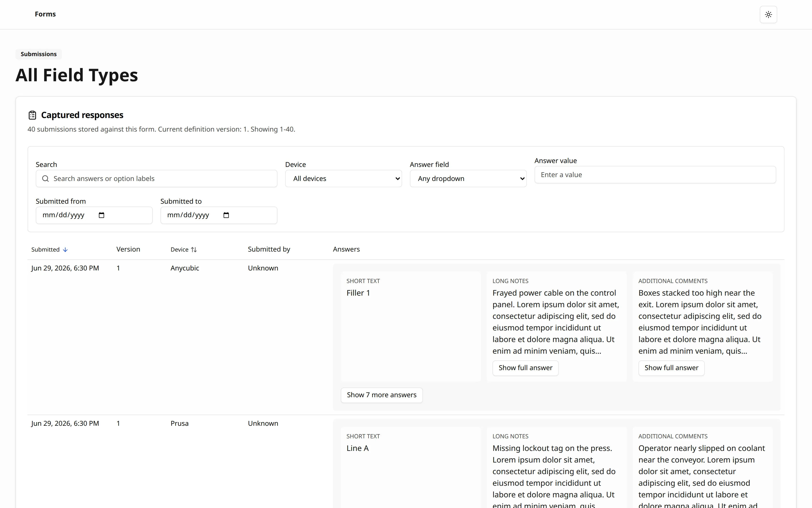The height and width of the screenshot is (508, 812).
Task: Show full answer for Boxes stacked comment
Action: (x=671, y=368)
